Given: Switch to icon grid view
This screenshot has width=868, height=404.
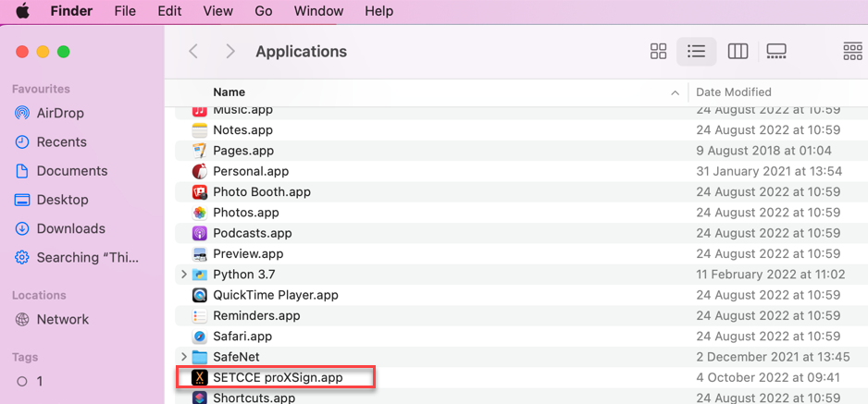Looking at the screenshot, I should [x=658, y=52].
